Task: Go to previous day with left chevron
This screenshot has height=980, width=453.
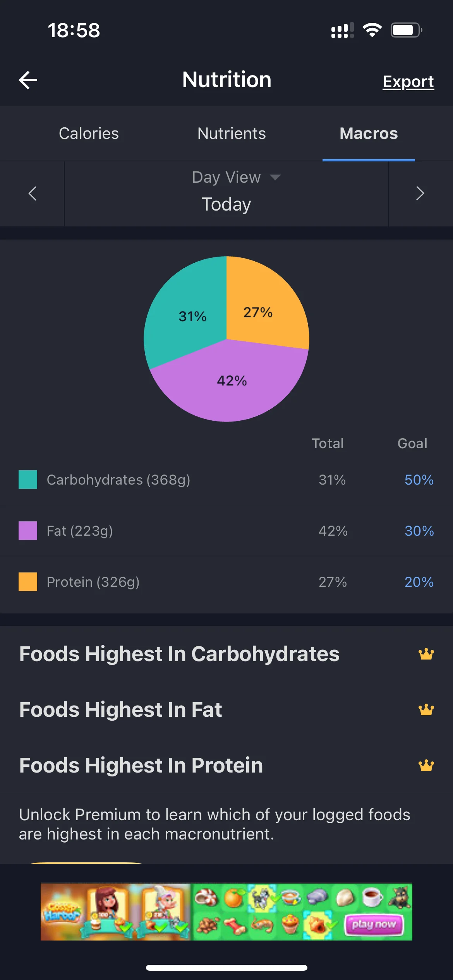Action: pyautogui.click(x=33, y=194)
